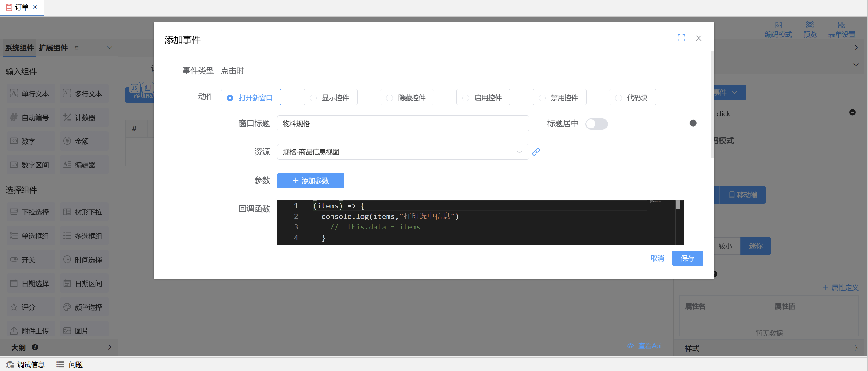Open 表单设置 form settings icon
The height and width of the screenshot is (371, 868).
(842, 25)
